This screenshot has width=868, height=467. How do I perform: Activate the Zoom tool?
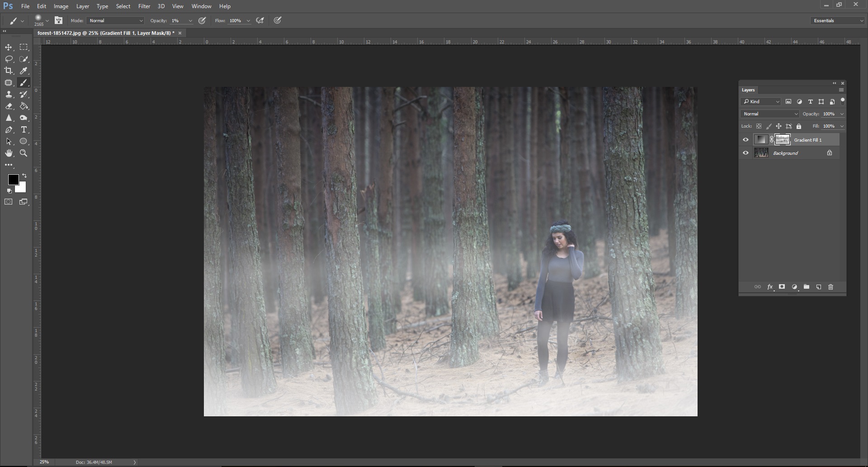pyautogui.click(x=24, y=153)
